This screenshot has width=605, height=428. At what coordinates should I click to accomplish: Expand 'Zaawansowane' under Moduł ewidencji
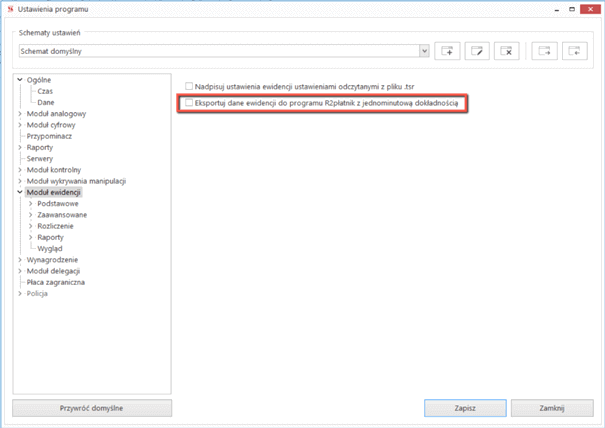click(32, 215)
